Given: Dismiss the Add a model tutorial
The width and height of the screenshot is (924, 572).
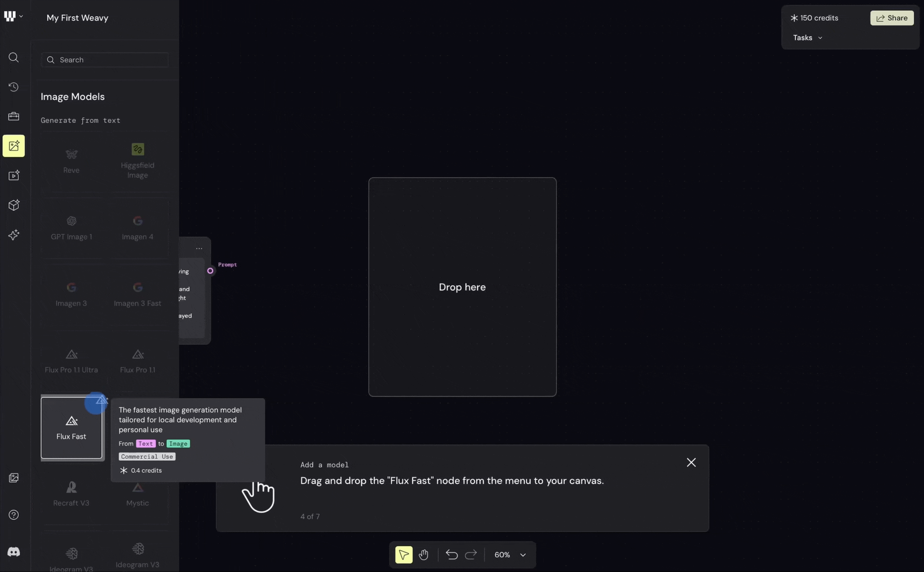Looking at the screenshot, I should coord(691,462).
